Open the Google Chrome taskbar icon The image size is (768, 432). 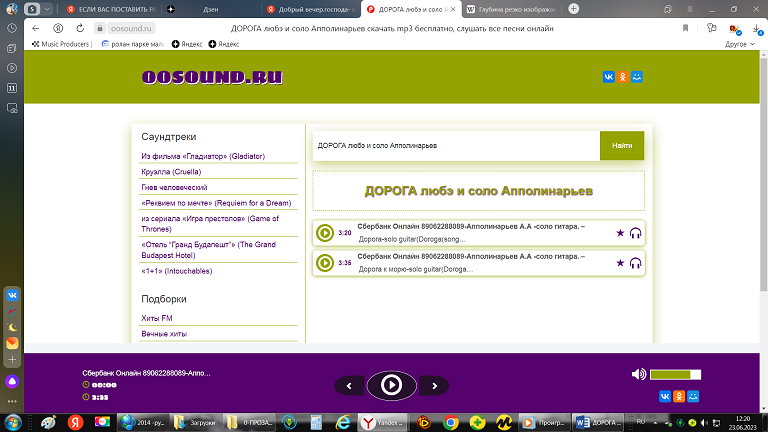pos(451,423)
